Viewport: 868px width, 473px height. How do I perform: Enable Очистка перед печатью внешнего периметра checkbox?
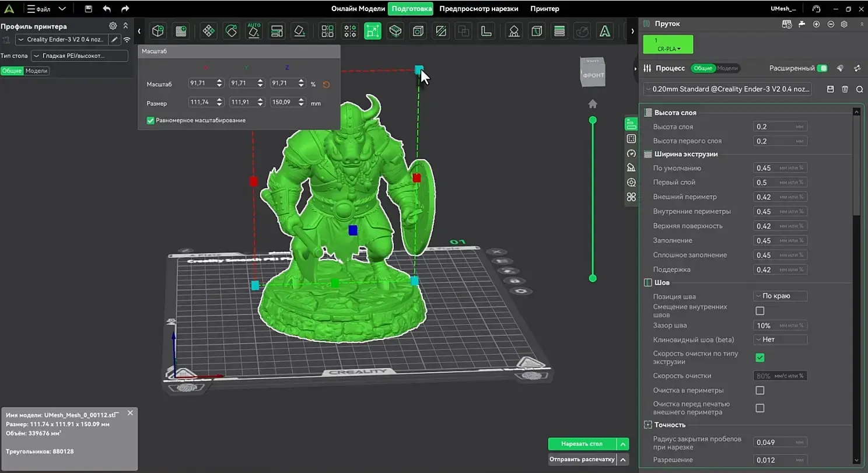pyautogui.click(x=760, y=408)
